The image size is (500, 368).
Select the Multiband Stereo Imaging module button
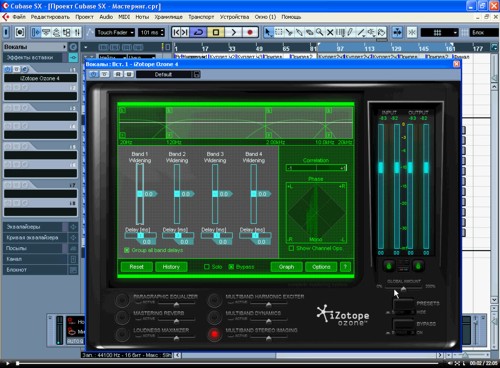(214, 334)
